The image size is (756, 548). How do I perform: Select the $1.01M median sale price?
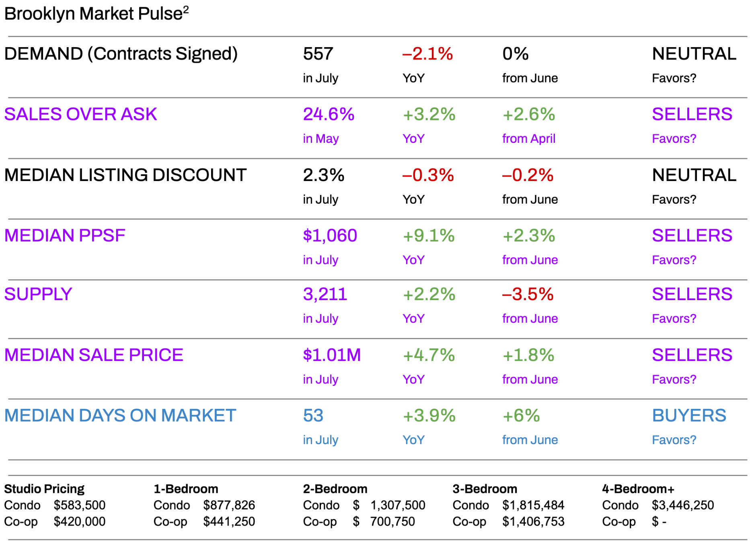[x=332, y=355]
